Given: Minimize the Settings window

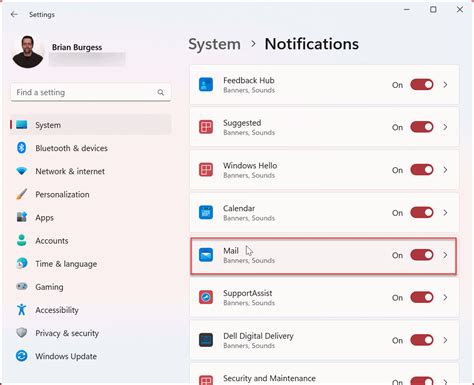Looking at the screenshot, I should (x=407, y=9).
